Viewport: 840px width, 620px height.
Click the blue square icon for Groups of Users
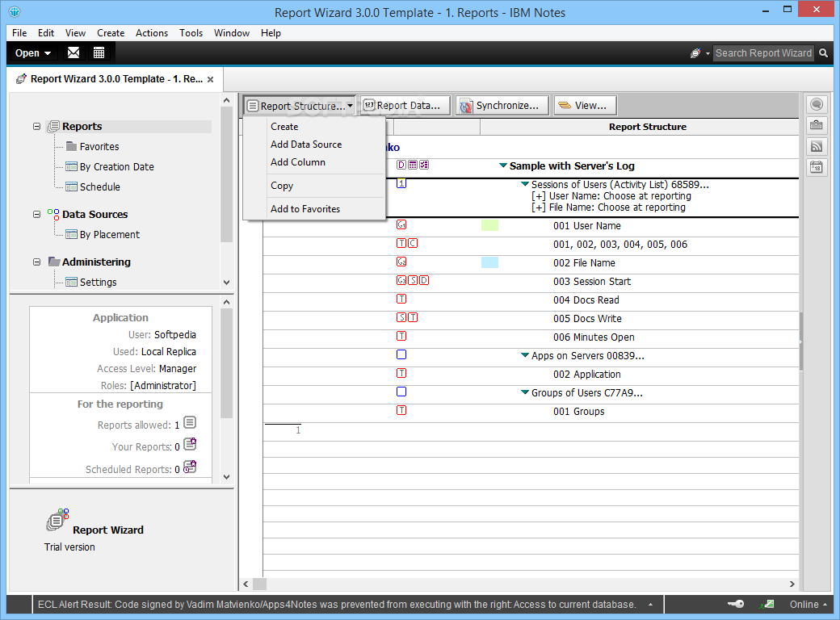[x=401, y=392]
